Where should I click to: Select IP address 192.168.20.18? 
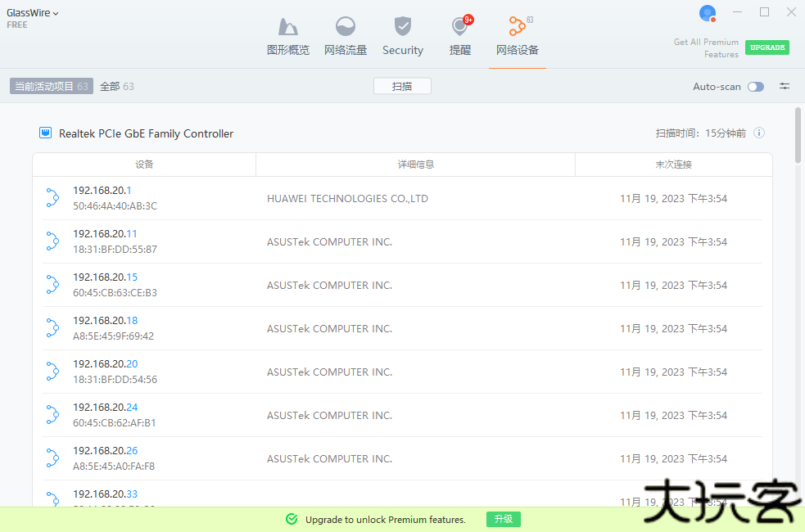click(106, 321)
